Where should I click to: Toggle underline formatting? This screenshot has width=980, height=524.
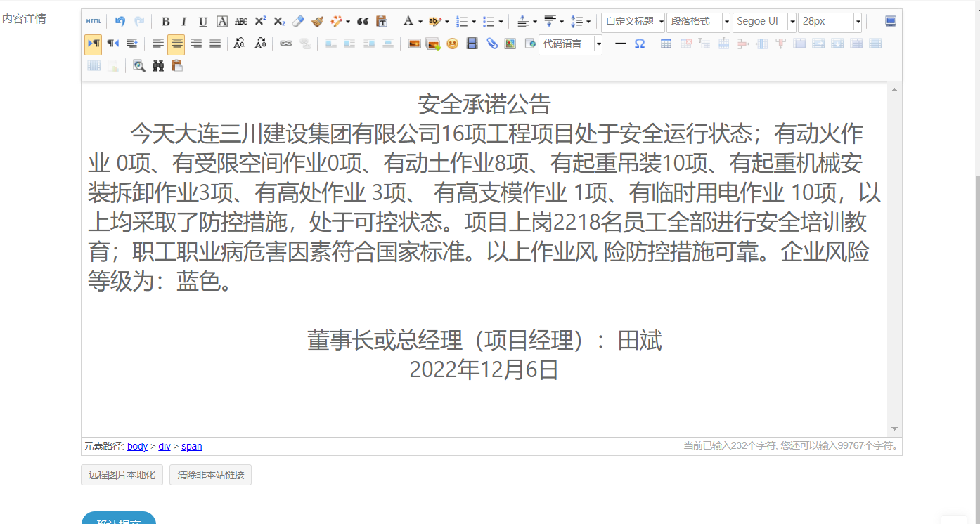(203, 22)
